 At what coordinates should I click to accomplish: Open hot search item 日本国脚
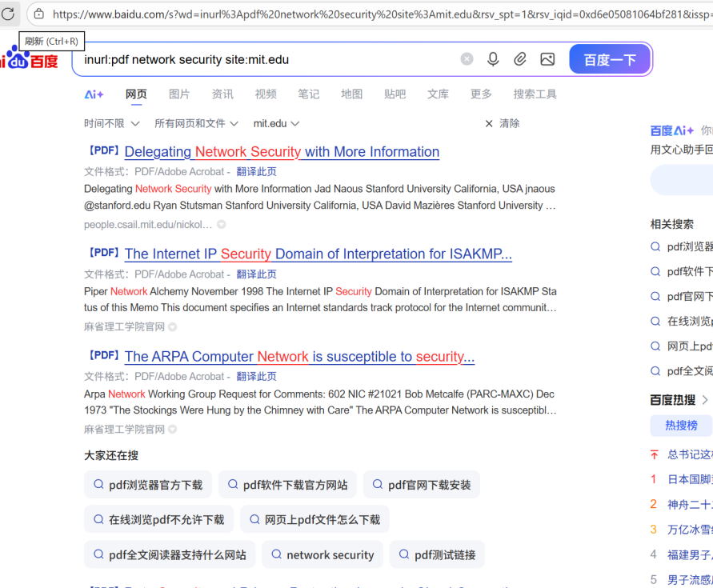pos(690,480)
